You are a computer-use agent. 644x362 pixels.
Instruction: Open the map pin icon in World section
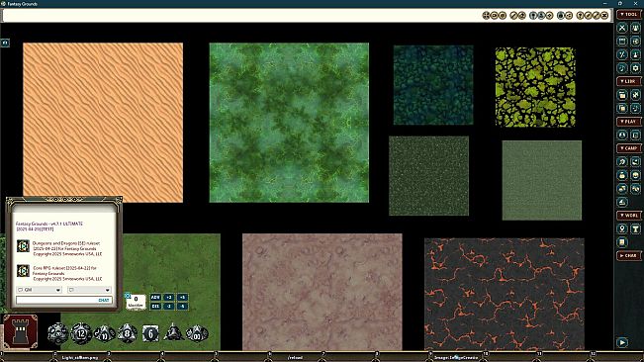coord(622,228)
